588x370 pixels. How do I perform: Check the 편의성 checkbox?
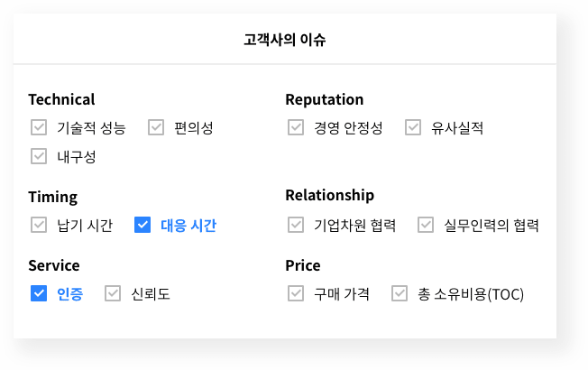click(x=156, y=127)
